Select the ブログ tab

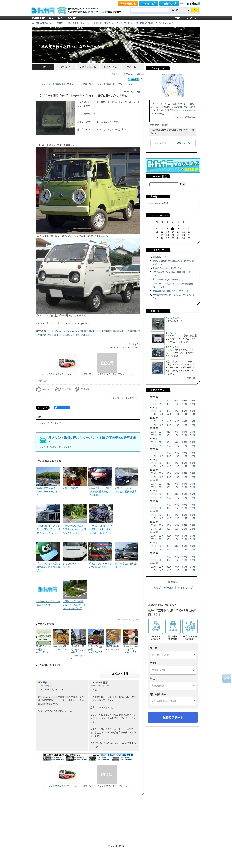[x=43, y=67]
